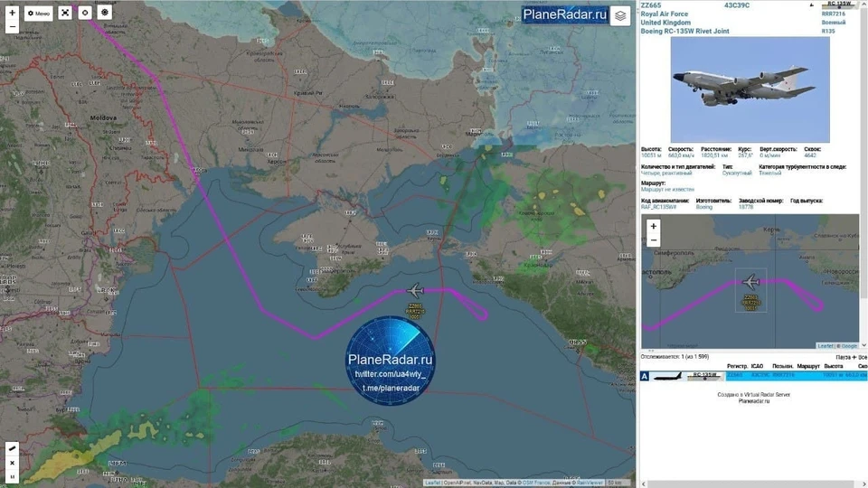The width and height of the screenshot is (868, 488).
Task: Click the PlaneRadar.ru logo banner at top
Action: 564,14
